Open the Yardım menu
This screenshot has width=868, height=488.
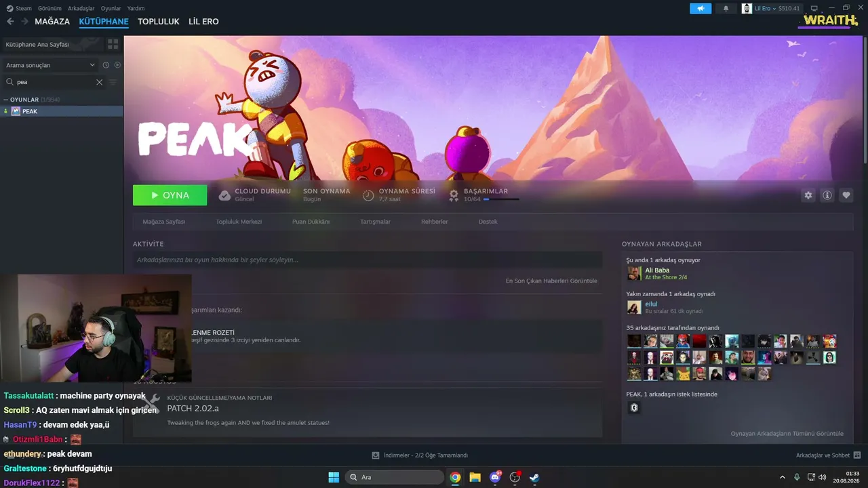(136, 8)
